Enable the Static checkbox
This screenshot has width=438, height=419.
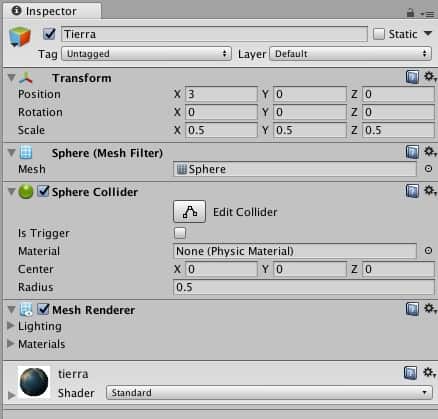[x=379, y=34]
